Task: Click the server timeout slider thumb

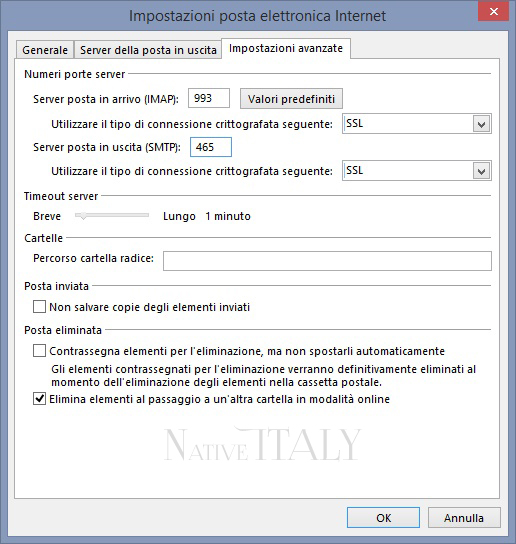Action: click(83, 216)
